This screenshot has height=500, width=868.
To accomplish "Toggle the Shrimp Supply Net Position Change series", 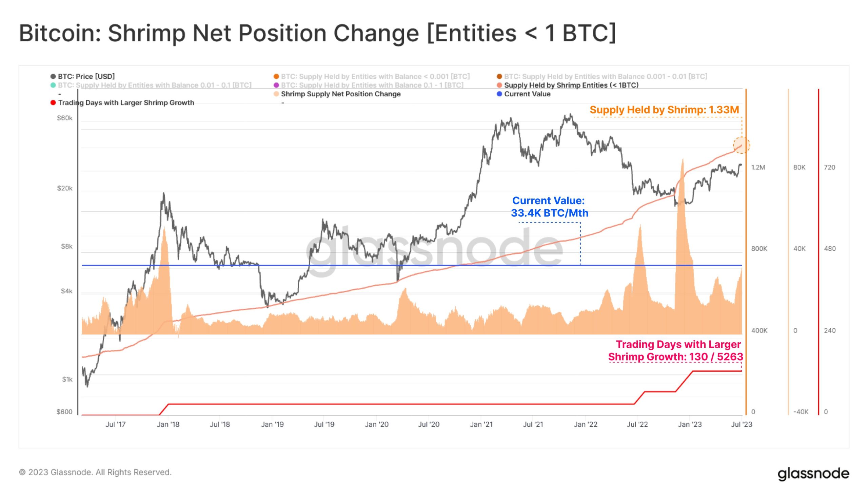I will [x=340, y=94].
